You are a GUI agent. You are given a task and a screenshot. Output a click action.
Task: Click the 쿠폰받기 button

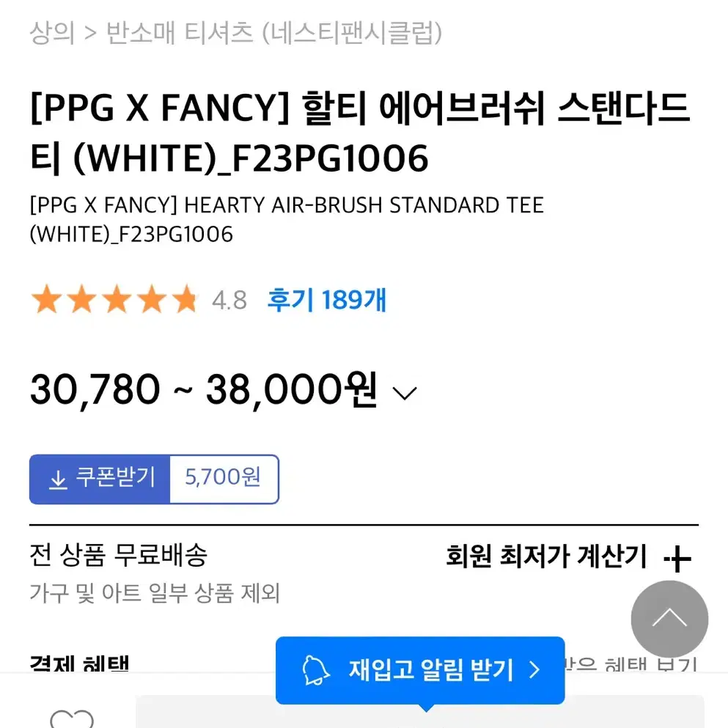click(x=100, y=479)
